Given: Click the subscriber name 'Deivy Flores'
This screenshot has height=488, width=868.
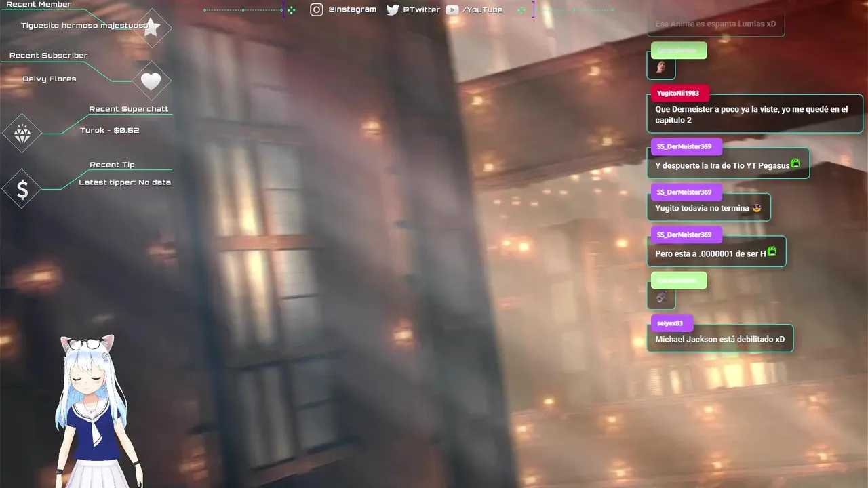Looking at the screenshot, I should pos(50,79).
